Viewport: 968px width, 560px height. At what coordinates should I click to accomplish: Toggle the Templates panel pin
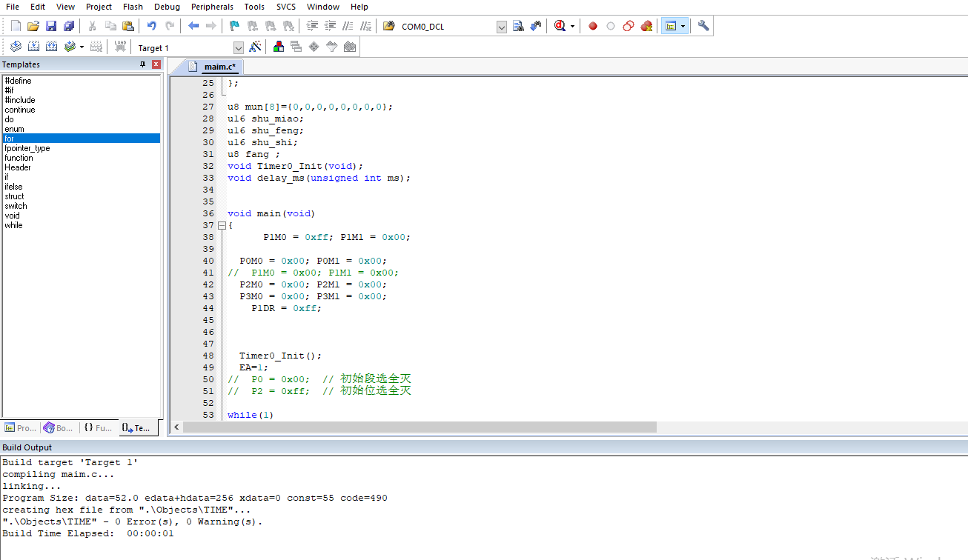(143, 64)
